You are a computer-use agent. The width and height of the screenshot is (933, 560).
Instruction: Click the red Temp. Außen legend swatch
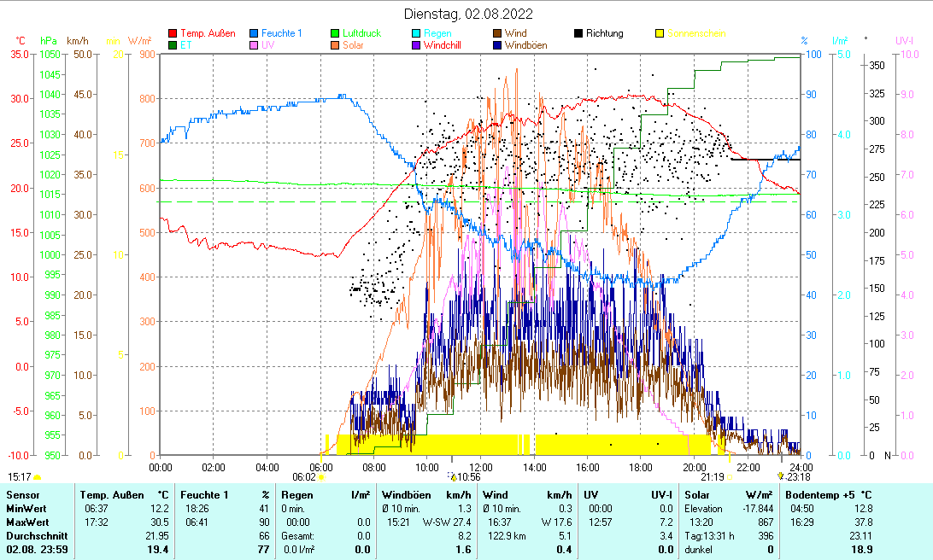173,33
